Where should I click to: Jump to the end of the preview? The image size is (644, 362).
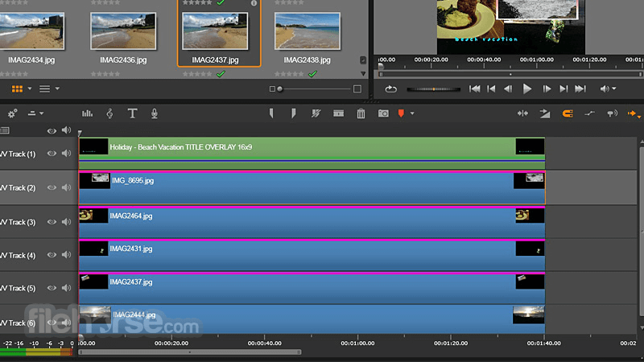tap(581, 88)
